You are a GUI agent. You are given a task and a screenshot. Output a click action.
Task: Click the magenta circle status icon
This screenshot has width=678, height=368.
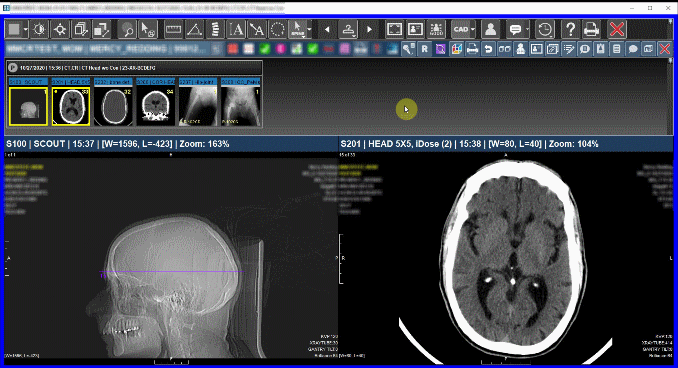click(281, 49)
